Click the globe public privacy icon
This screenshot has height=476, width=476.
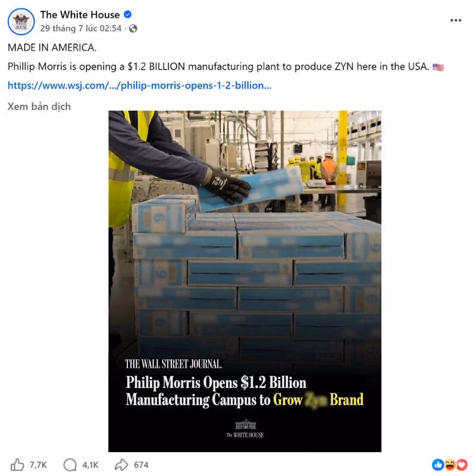[133, 29]
